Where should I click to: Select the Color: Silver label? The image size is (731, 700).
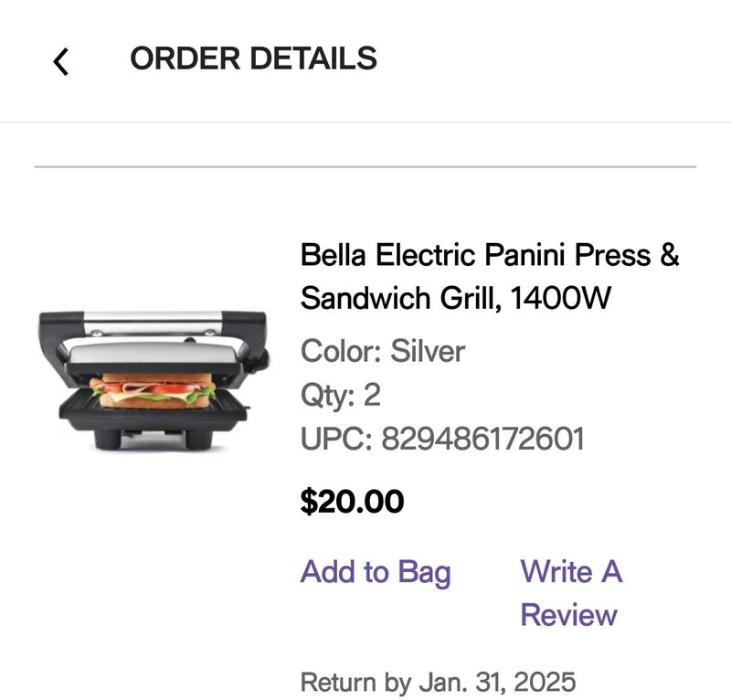click(382, 351)
